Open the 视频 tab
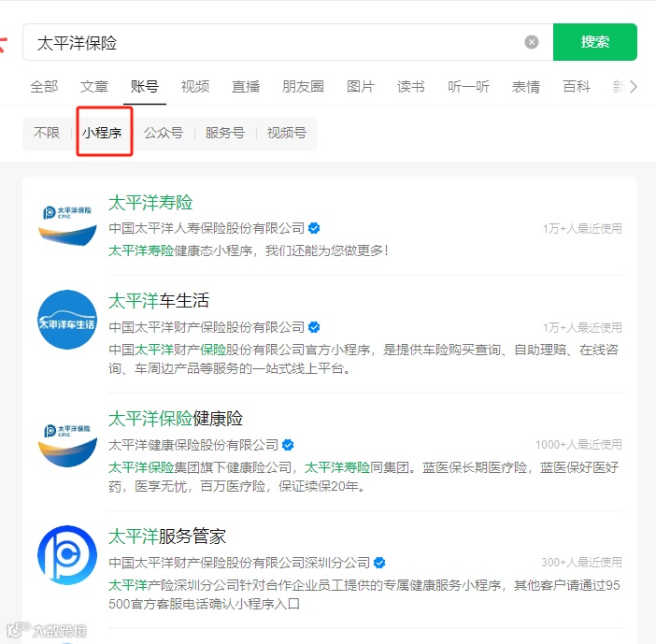656x644 pixels. point(195,87)
